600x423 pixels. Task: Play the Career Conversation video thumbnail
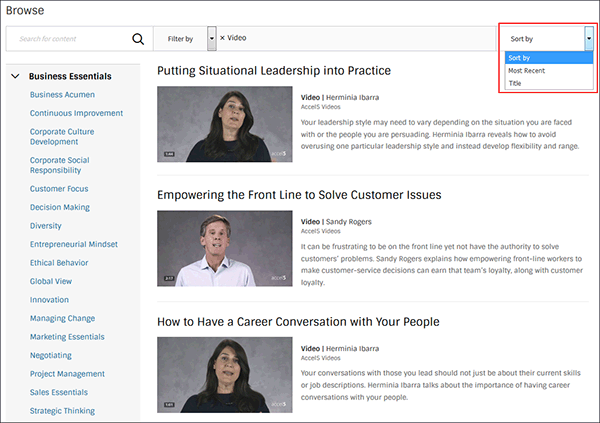225,375
